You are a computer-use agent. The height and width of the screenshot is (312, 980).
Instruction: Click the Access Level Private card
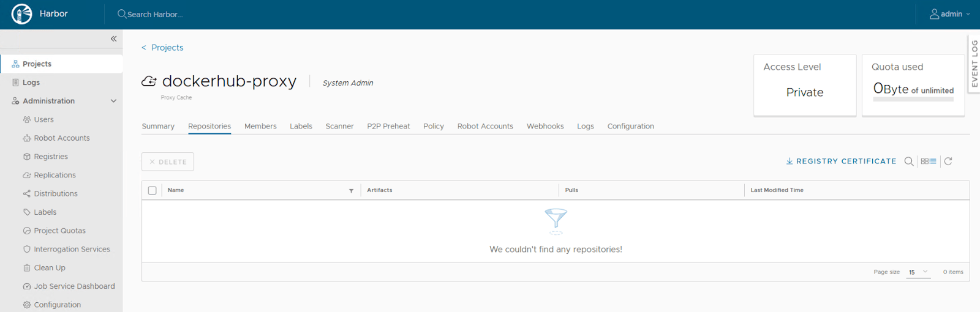point(805,85)
